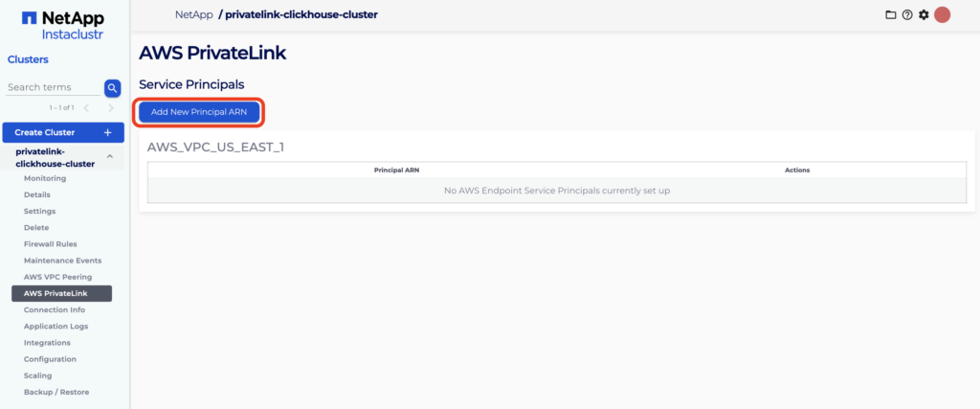Viewport: 980px width, 409px height.
Task: Open AWS VPC Peering page
Action: tap(57, 277)
